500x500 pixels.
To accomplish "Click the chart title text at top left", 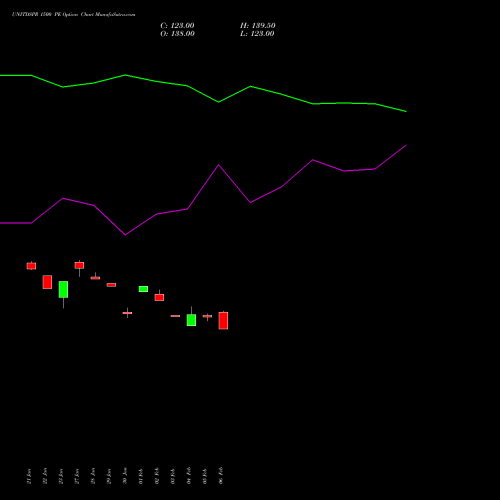I will pos(74,15).
